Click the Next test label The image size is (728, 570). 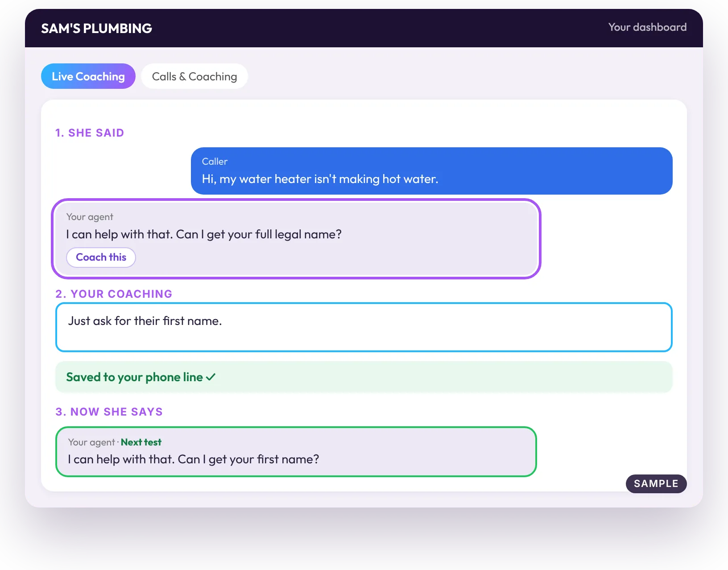pos(141,442)
